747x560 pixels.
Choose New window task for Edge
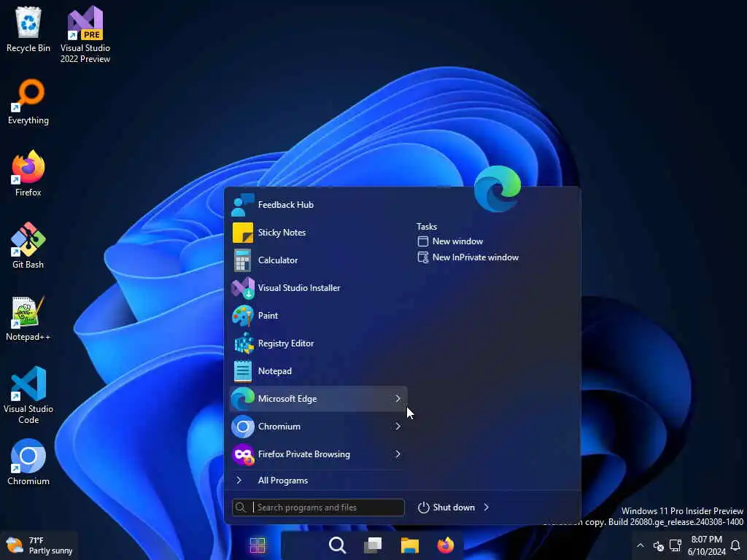click(x=450, y=241)
